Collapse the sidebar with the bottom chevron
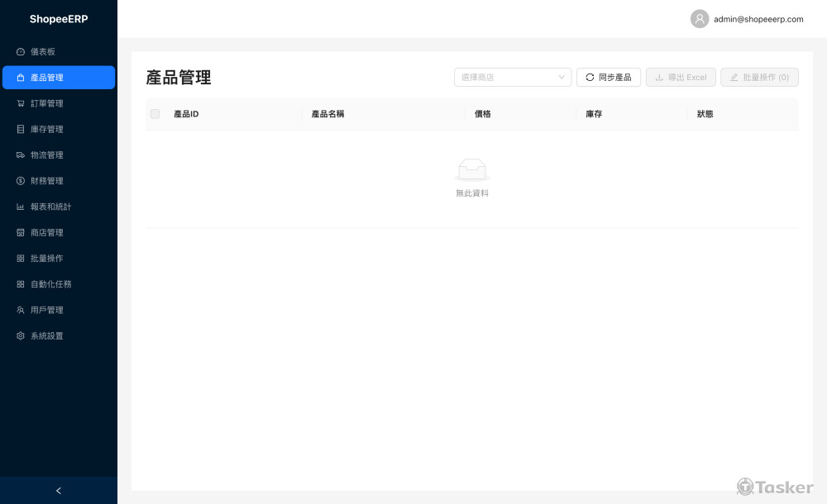Screen dimensions: 827x504 coord(59,491)
